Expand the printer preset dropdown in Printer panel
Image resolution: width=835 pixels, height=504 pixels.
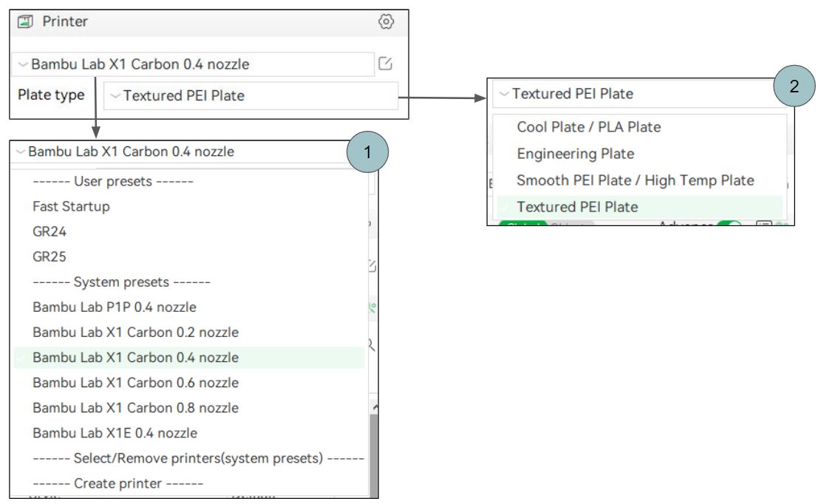pos(192,64)
